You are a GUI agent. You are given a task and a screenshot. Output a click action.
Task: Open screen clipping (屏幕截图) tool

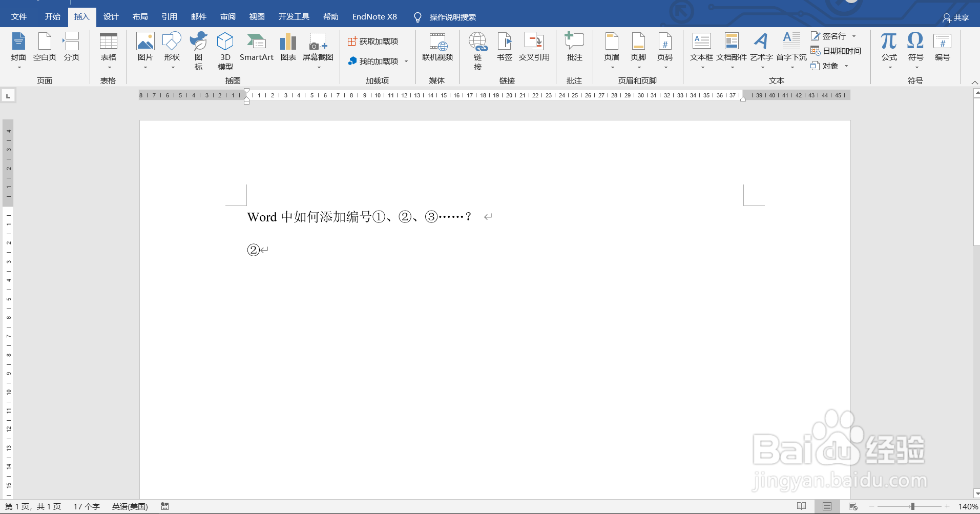(318, 50)
